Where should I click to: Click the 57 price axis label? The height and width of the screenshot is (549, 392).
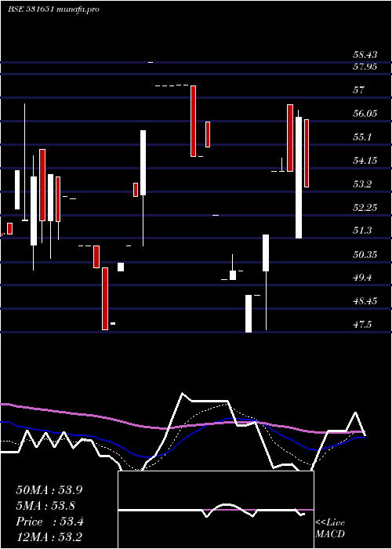click(359, 90)
